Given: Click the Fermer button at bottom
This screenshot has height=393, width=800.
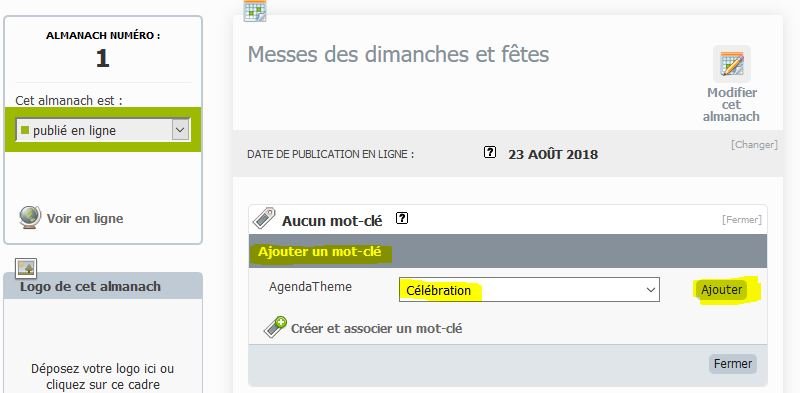Looking at the screenshot, I should pos(733,364).
